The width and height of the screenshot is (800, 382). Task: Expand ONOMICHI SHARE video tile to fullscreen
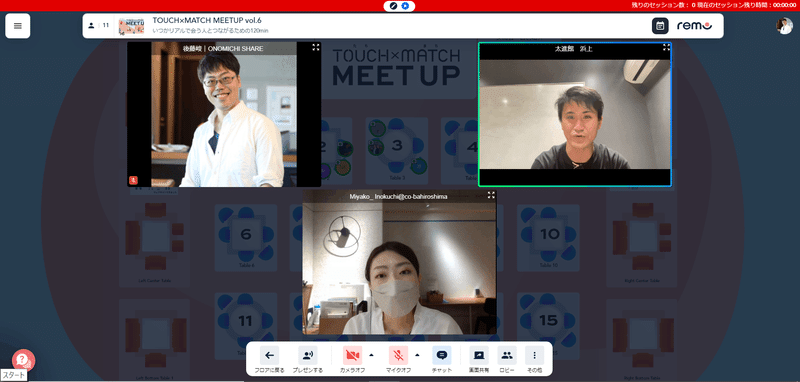tap(316, 47)
